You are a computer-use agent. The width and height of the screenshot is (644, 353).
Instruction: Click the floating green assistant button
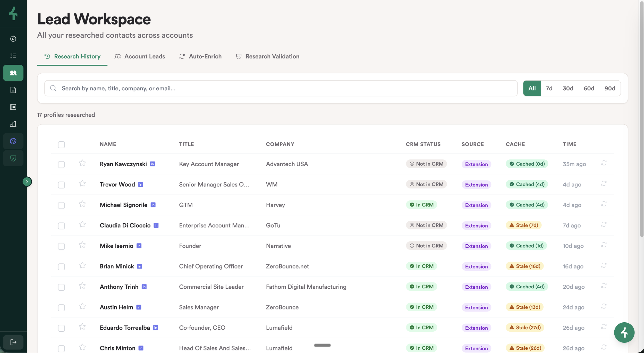pyautogui.click(x=624, y=332)
